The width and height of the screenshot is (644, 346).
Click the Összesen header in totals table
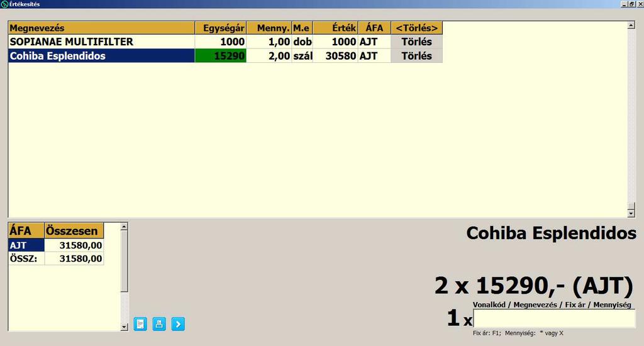pos(74,230)
